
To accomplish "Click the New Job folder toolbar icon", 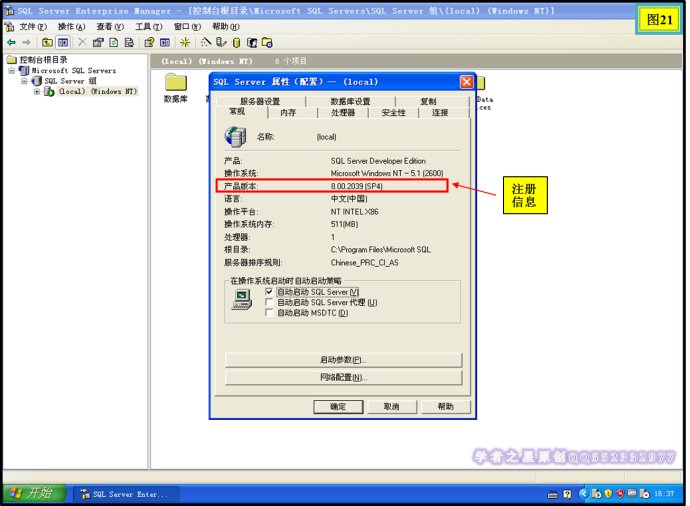I will pyautogui.click(x=267, y=43).
